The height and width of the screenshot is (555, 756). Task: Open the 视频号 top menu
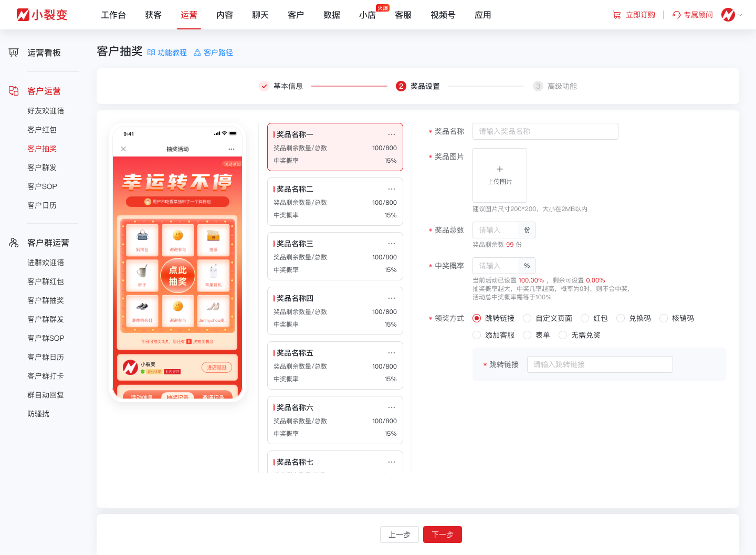point(443,15)
